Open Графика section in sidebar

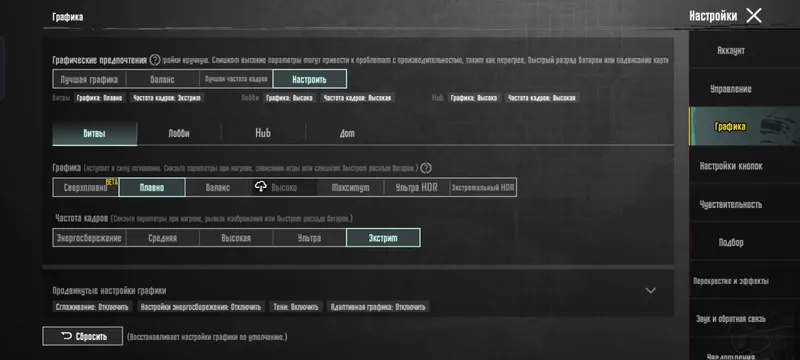pyautogui.click(x=744, y=126)
